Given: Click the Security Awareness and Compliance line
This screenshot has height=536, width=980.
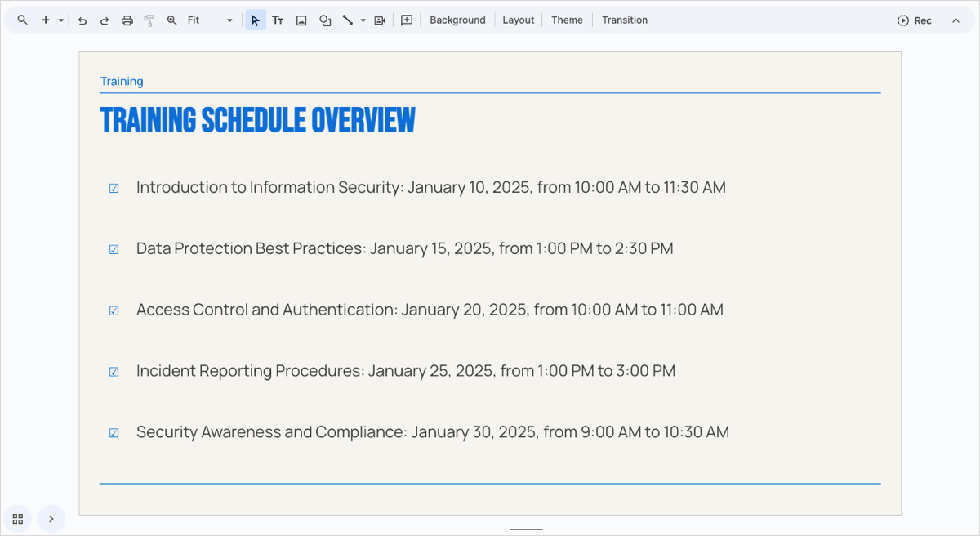Looking at the screenshot, I should 433,432.
